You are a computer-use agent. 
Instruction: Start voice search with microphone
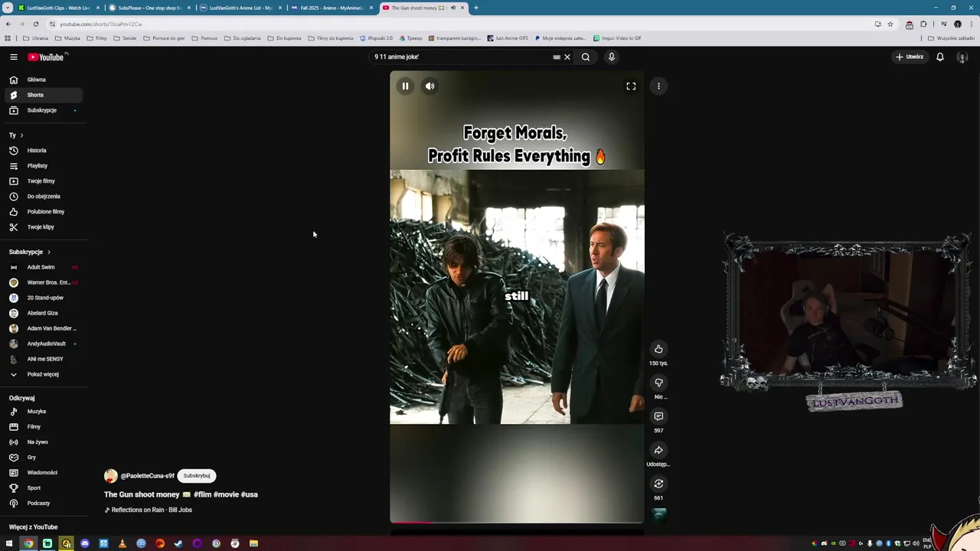pos(611,57)
